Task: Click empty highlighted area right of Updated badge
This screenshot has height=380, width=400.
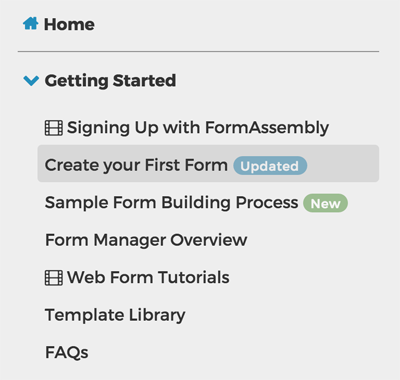Action: pyautogui.click(x=343, y=163)
